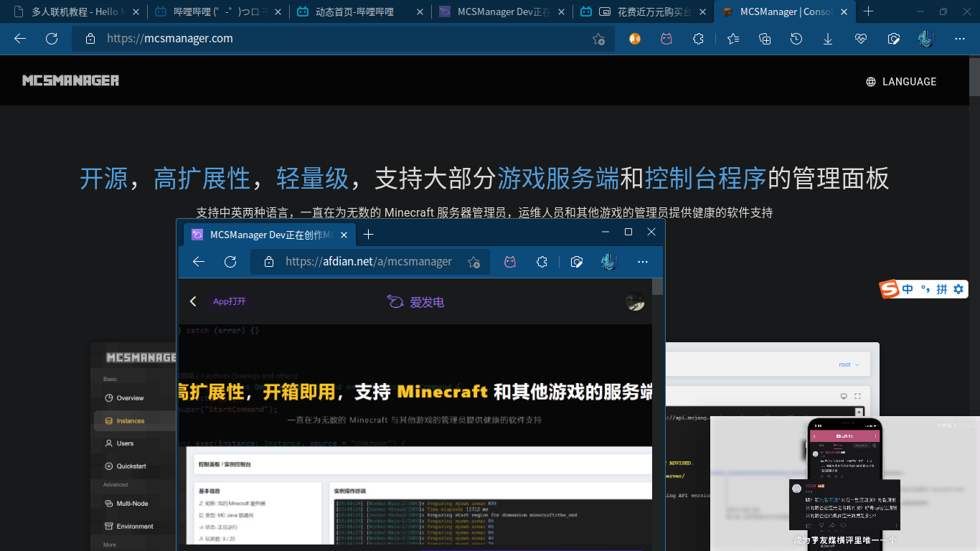Open the root account dropdown
980x551 pixels.
click(847, 364)
